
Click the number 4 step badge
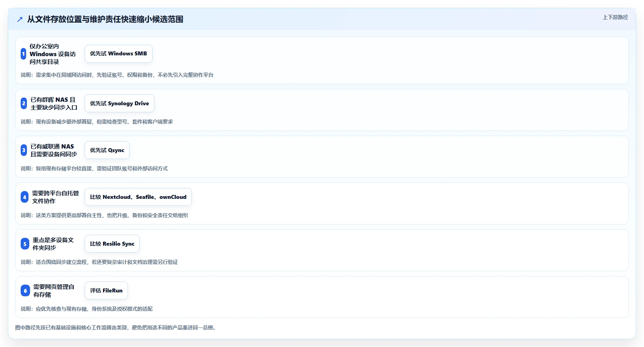pyautogui.click(x=25, y=197)
